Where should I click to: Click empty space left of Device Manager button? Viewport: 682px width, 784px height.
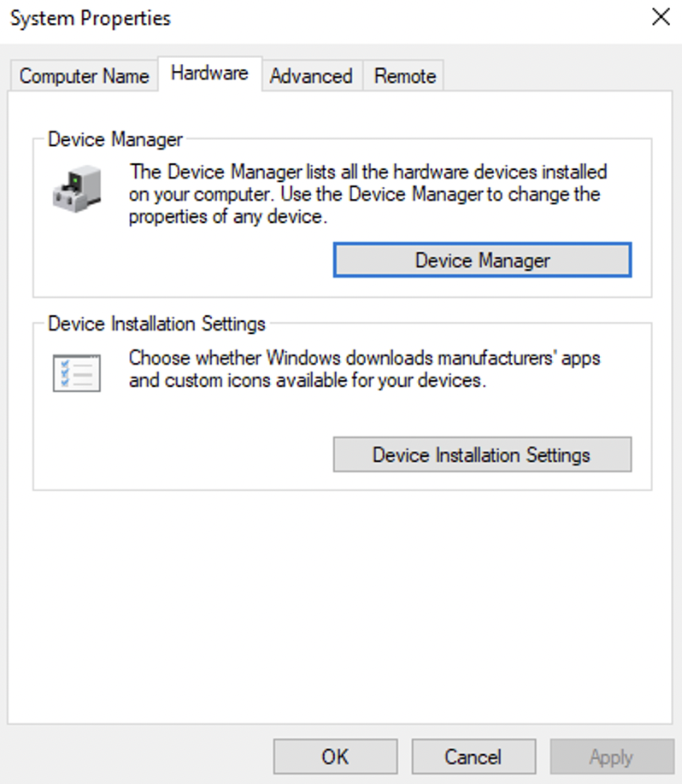tap(188, 260)
